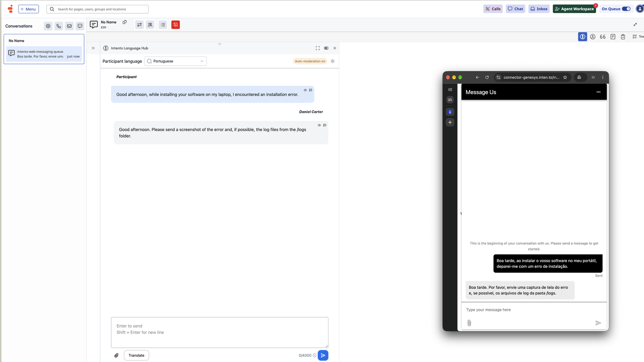The width and height of the screenshot is (644, 362).
Task: Toggle original text eye on participant message
Action: 305,90
